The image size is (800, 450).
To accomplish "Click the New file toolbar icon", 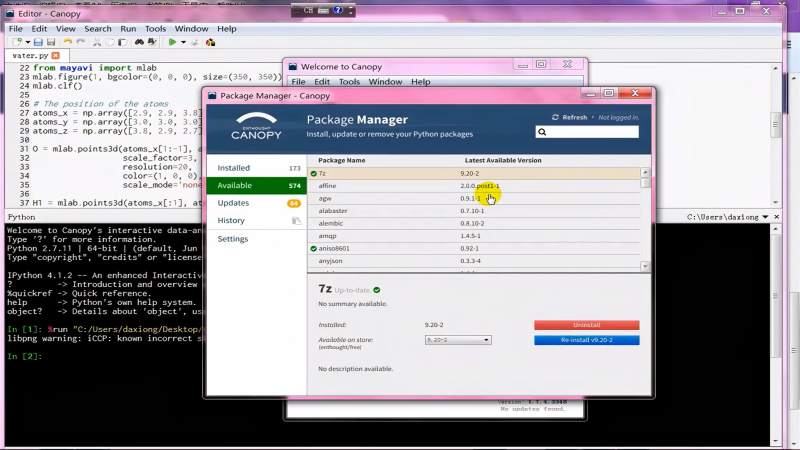I will click(x=17, y=42).
